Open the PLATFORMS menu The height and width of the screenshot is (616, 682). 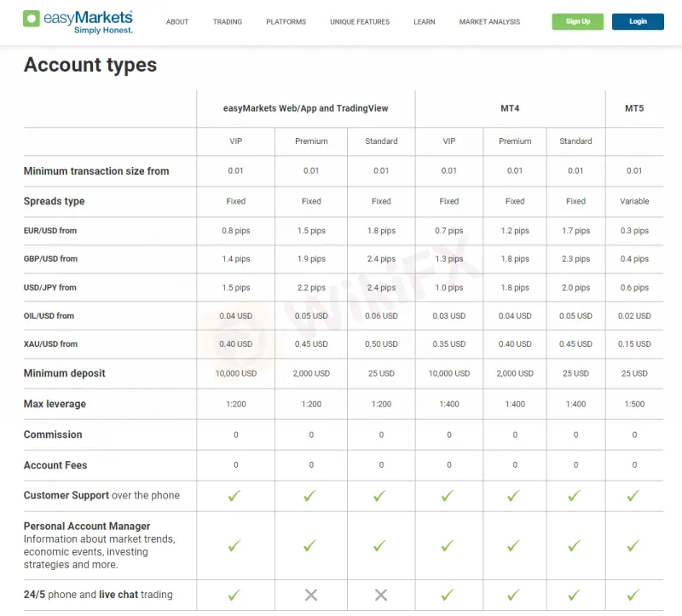click(286, 22)
